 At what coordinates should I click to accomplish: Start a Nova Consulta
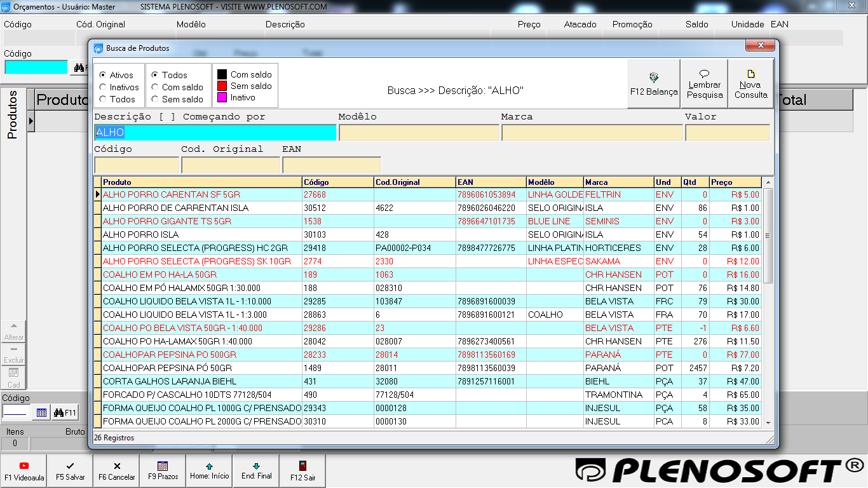(751, 84)
